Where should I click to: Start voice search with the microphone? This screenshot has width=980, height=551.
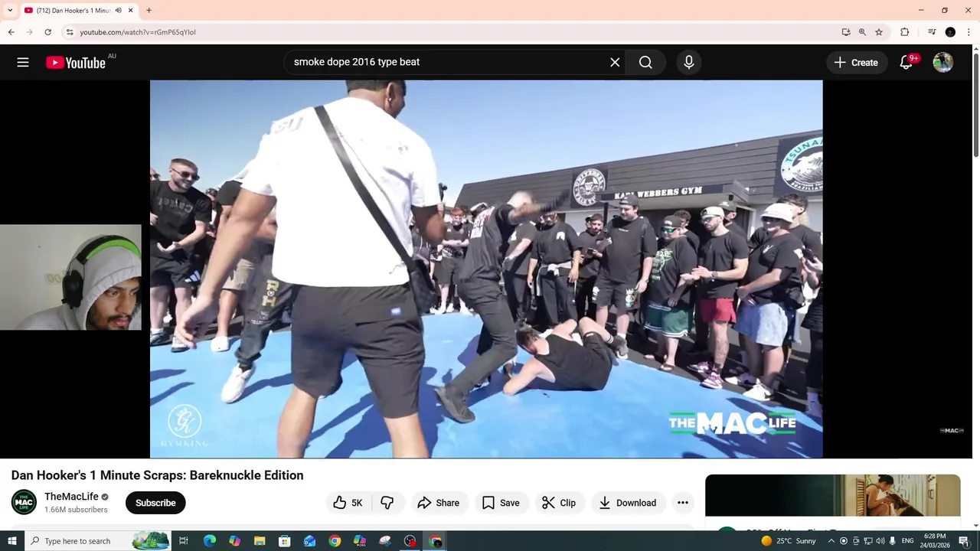[689, 63]
